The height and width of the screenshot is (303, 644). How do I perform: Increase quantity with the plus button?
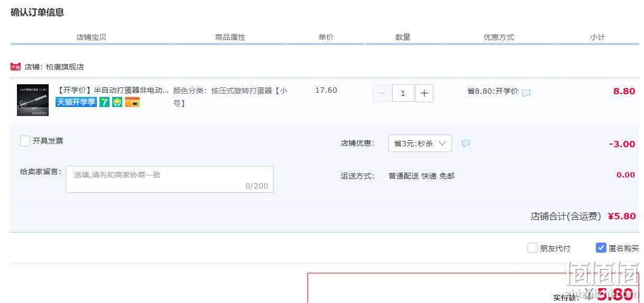(x=424, y=93)
